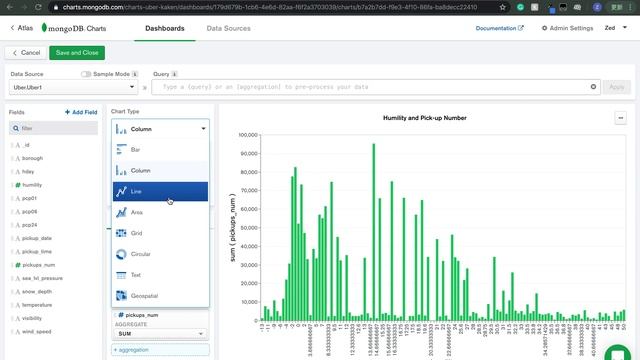Select the snow_depth field
640x360 pixels.
(36, 291)
